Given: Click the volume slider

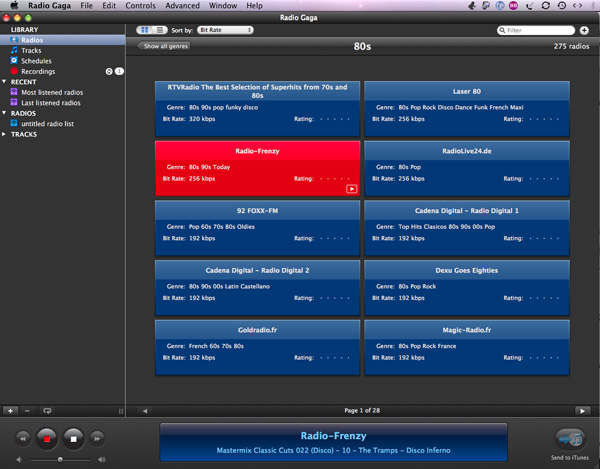Looking at the screenshot, I should pos(60,459).
